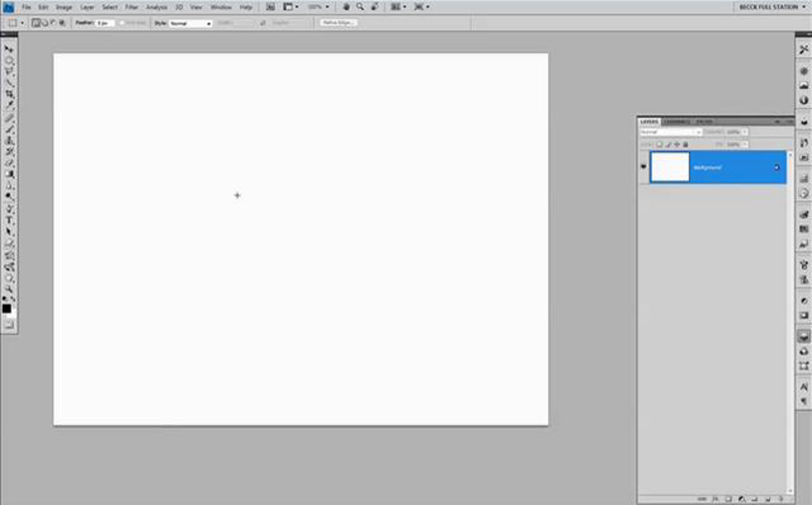Open the workspace switcher at top right
Viewport: 812px width, 505px height.
point(771,7)
